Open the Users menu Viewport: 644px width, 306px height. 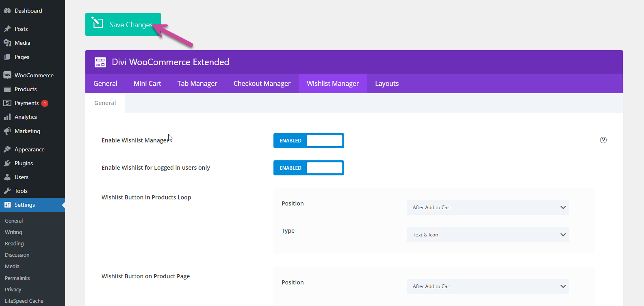click(x=33, y=177)
